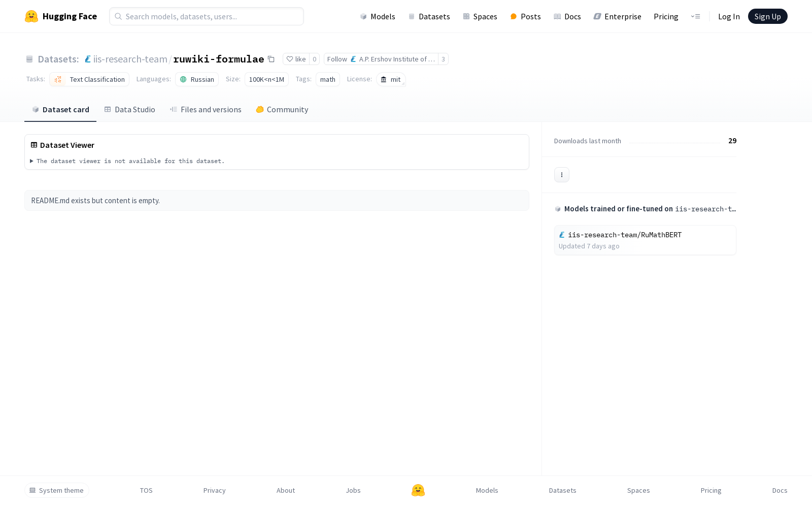
Task: Select the mit license tag
Action: (x=391, y=79)
